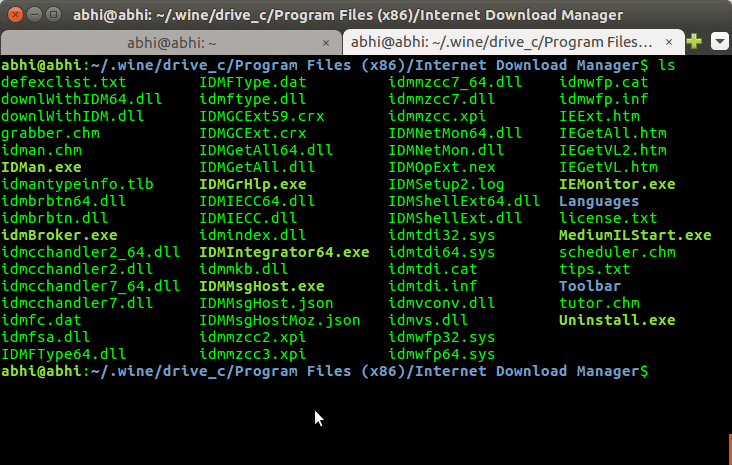Close the Program Files terminal tab
732x465 pixels.
669,42
